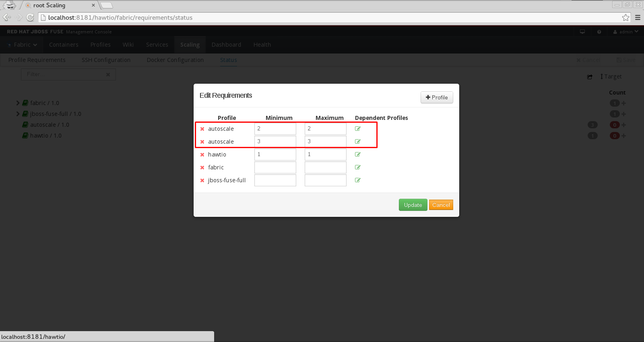Open the Profile Requirements sub-tab
This screenshot has width=644, height=342.
point(37,60)
